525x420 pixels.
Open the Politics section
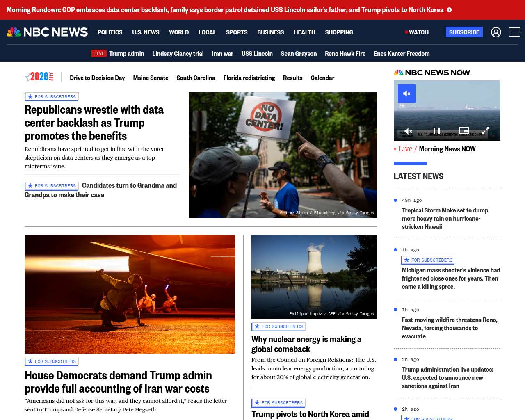click(110, 32)
